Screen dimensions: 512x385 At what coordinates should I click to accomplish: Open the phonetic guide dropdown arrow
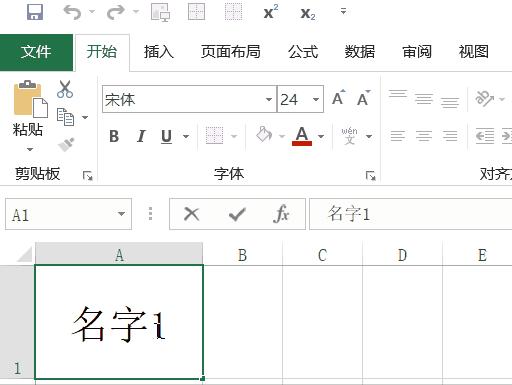coord(369,136)
